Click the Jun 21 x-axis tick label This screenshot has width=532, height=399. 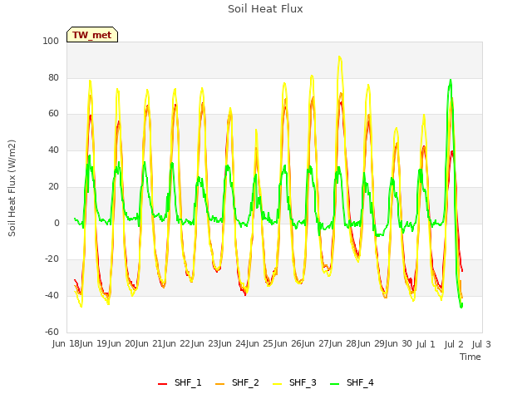pyautogui.click(x=150, y=344)
